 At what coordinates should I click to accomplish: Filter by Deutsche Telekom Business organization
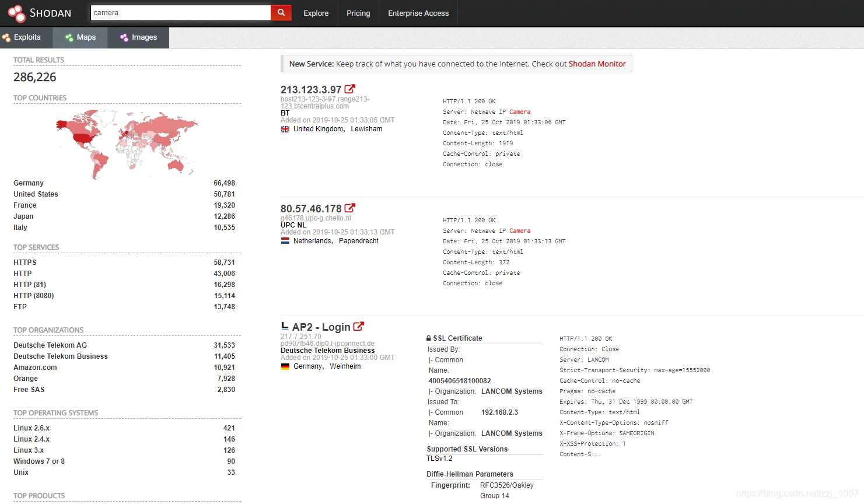point(61,356)
